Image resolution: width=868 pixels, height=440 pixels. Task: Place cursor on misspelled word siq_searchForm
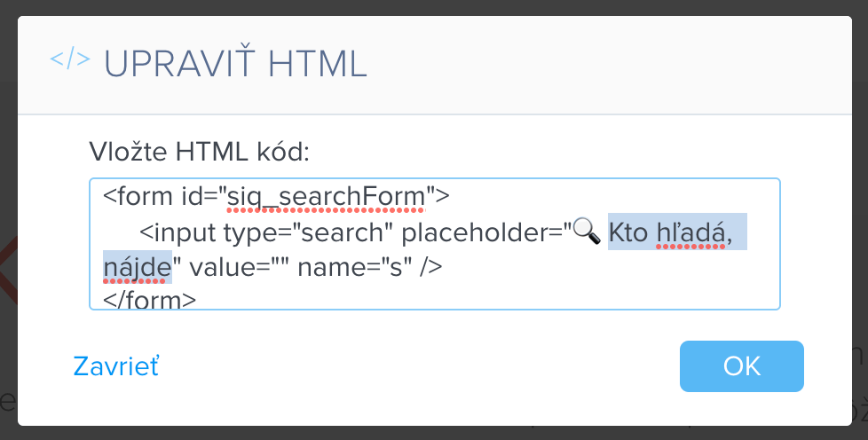(326, 197)
